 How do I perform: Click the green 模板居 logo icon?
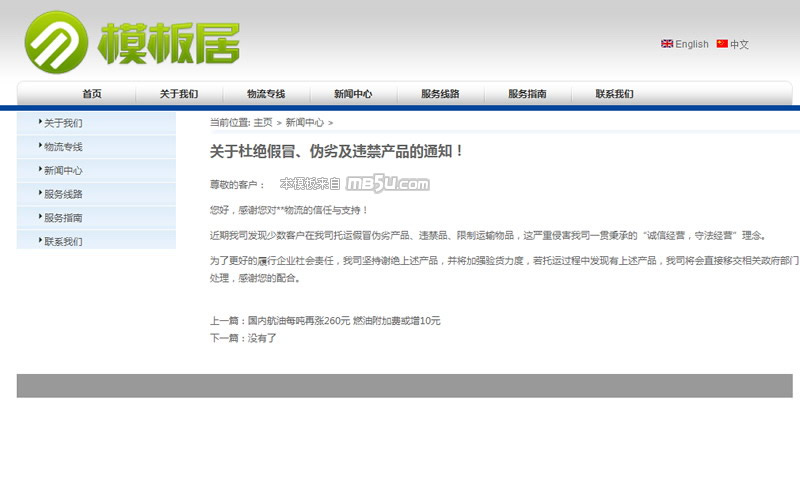[56, 43]
